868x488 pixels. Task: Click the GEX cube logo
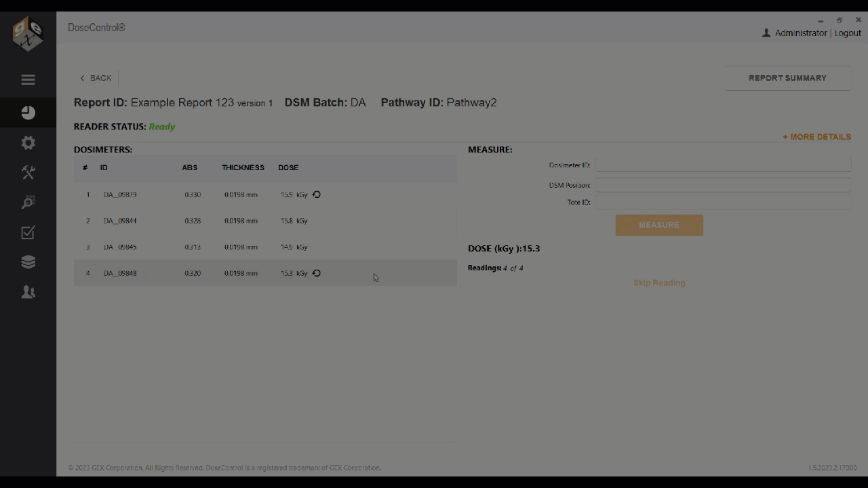pyautogui.click(x=28, y=34)
